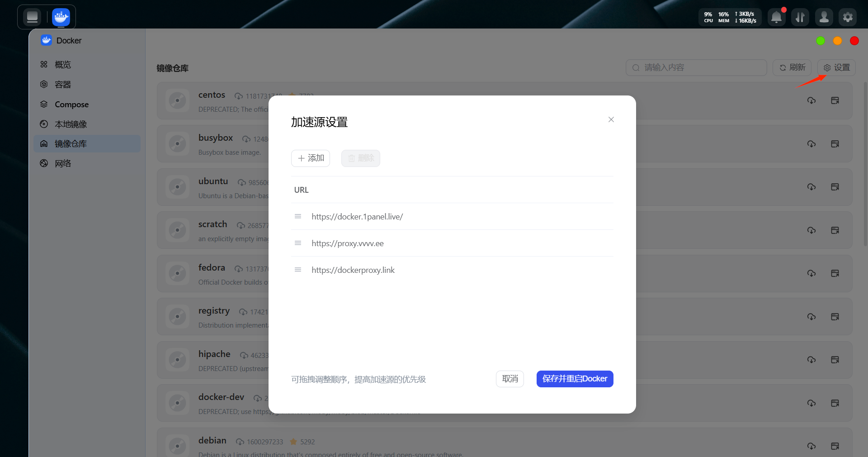This screenshot has width=868, height=457.
Task: Click the hipache image name
Action: pos(214,354)
